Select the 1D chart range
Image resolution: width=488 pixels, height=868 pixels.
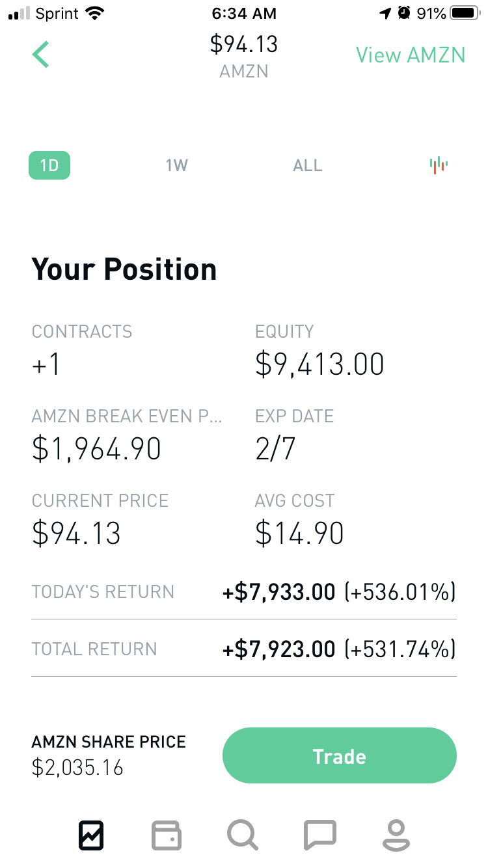point(49,165)
